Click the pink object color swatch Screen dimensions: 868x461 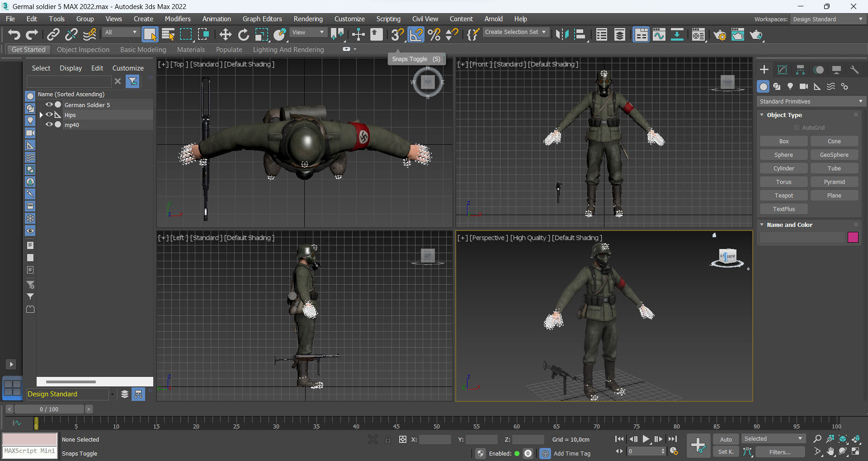pos(853,237)
